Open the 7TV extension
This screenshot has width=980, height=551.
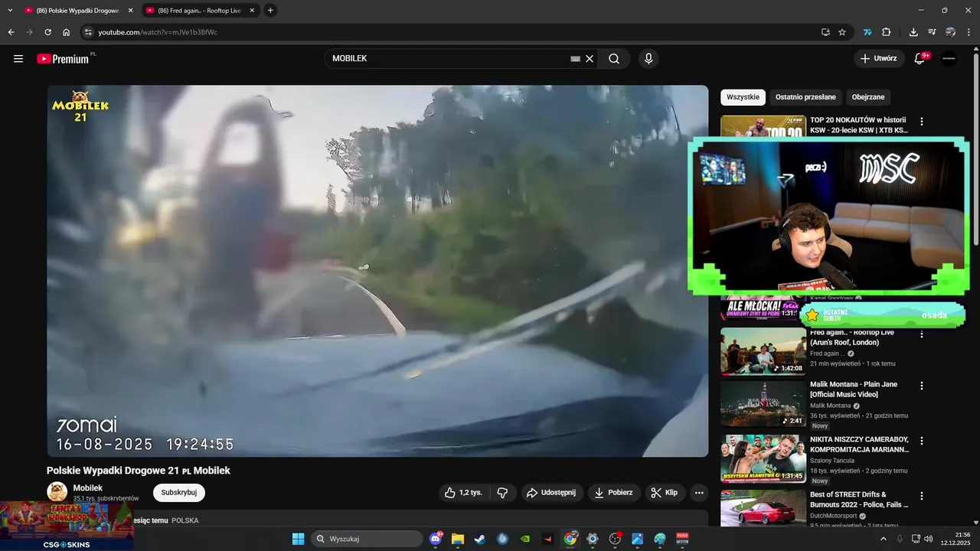867,32
